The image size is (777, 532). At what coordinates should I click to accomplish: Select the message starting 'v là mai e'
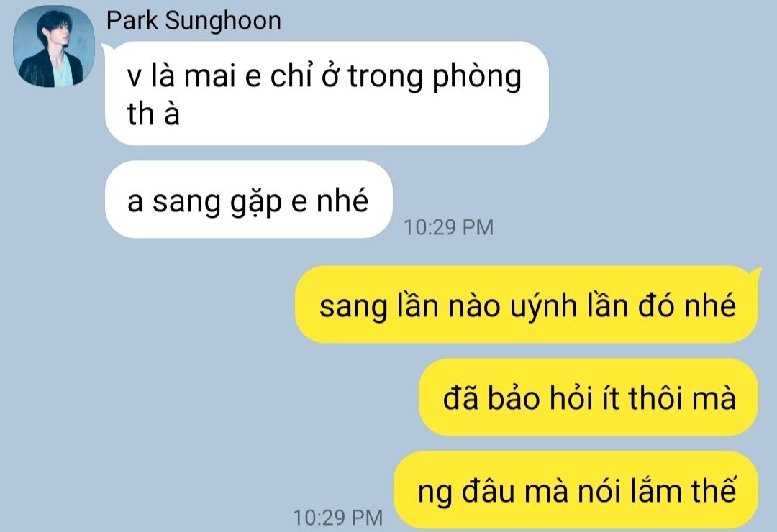[x=327, y=93]
